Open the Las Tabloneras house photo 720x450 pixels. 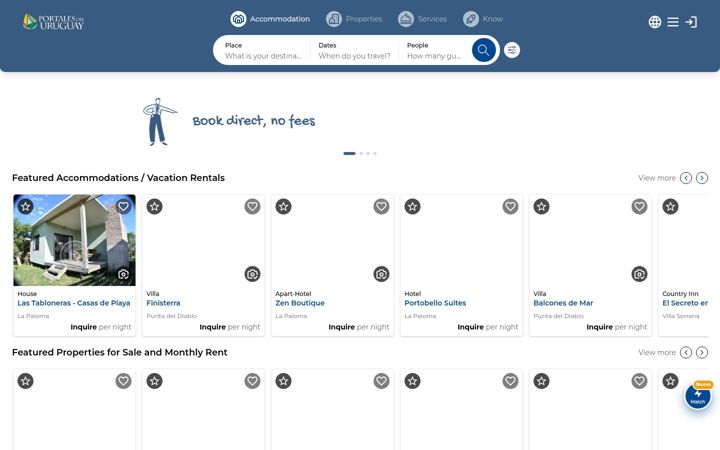coord(74,240)
